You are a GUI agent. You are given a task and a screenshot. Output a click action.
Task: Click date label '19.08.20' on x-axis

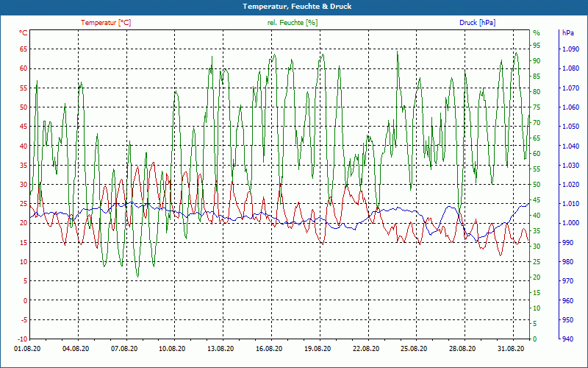click(x=318, y=348)
